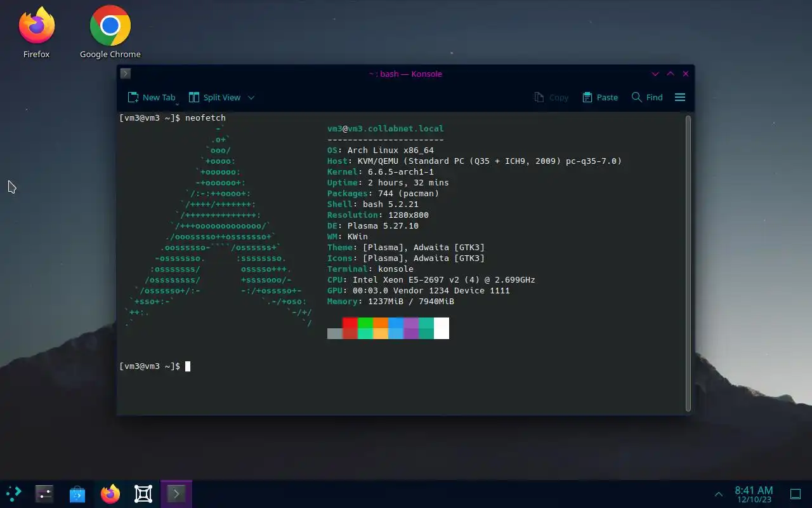The height and width of the screenshot is (508, 812).
Task: Open the Konsole hamburger menu
Action: click(x=680, y=97)
